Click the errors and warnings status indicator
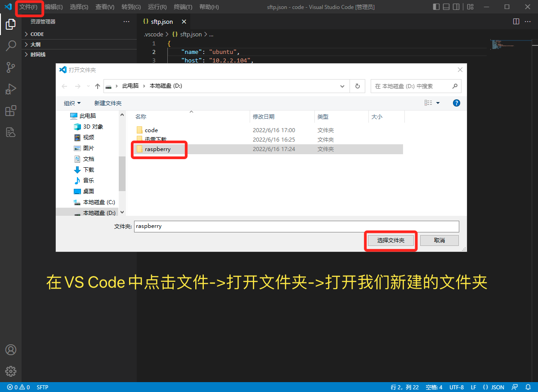The height and width of the screenshot is (392, 538). [x=18, y=387]
